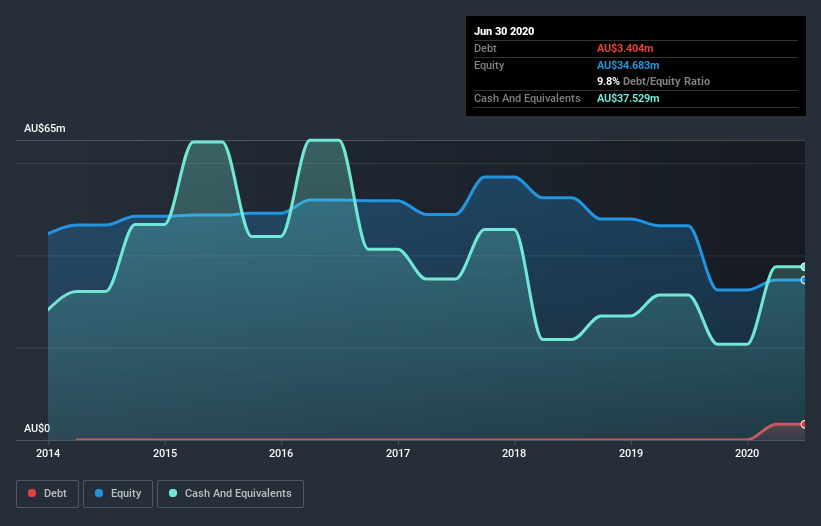This screenshot has width=821, height=526.
Task: Click the Equity row label in tooltip
Action: (x=489, y=65)
